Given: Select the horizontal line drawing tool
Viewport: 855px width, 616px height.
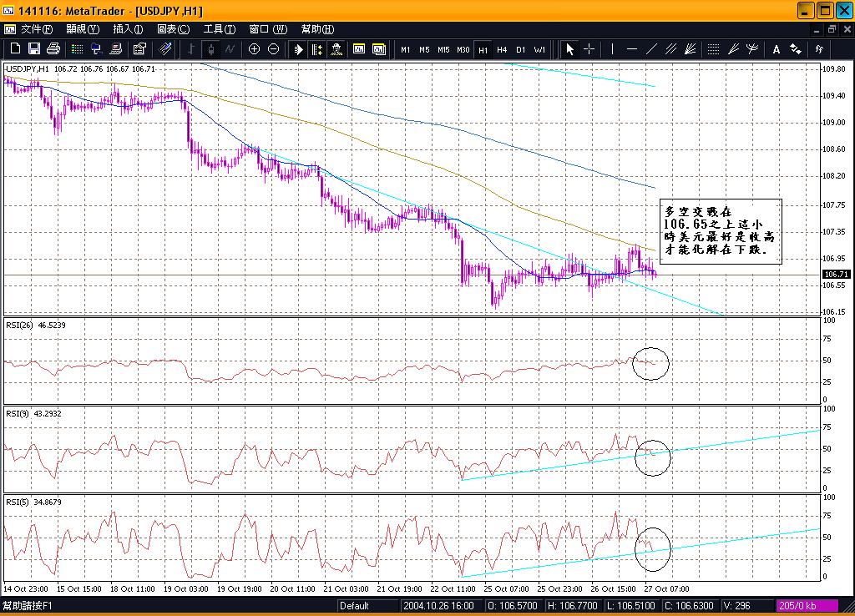Looking at the screenshot, I should [632, 49].
